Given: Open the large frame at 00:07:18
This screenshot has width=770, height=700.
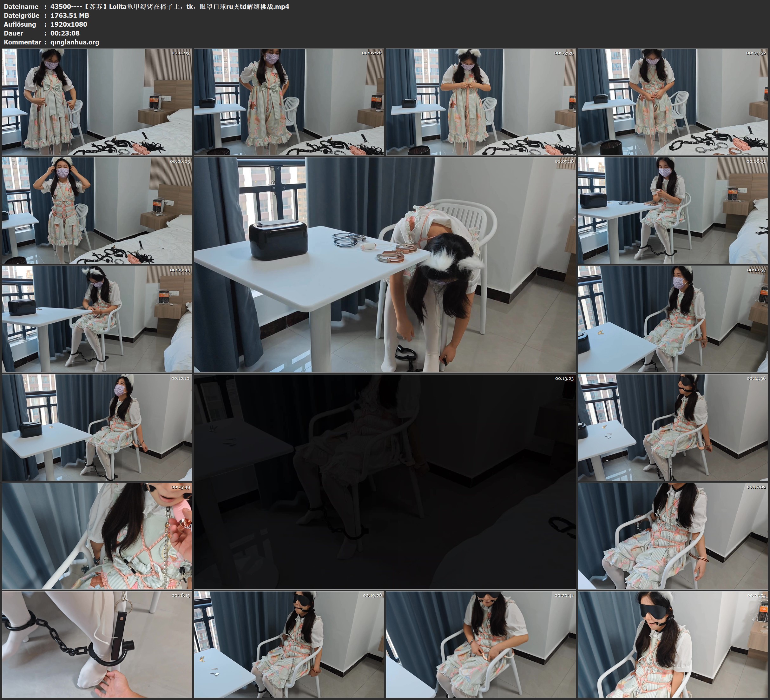Looking at the screenshot, I should (385, 264).
